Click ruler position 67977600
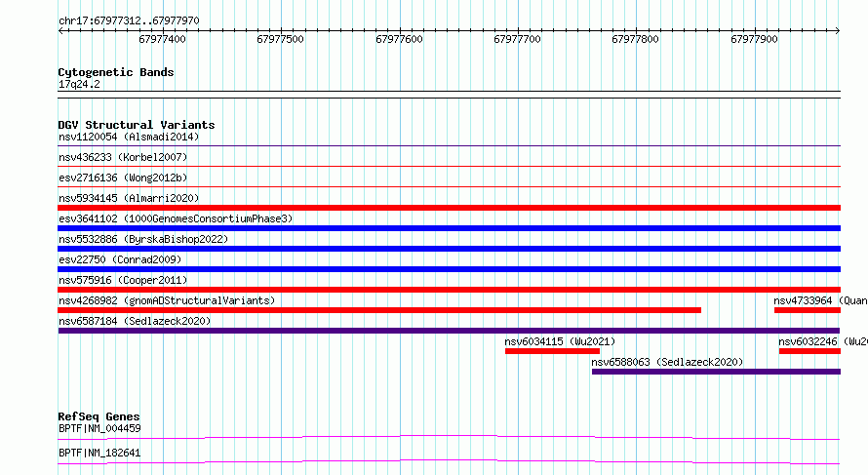This screenshot has height=475, width=868. (x=399, y=39)
